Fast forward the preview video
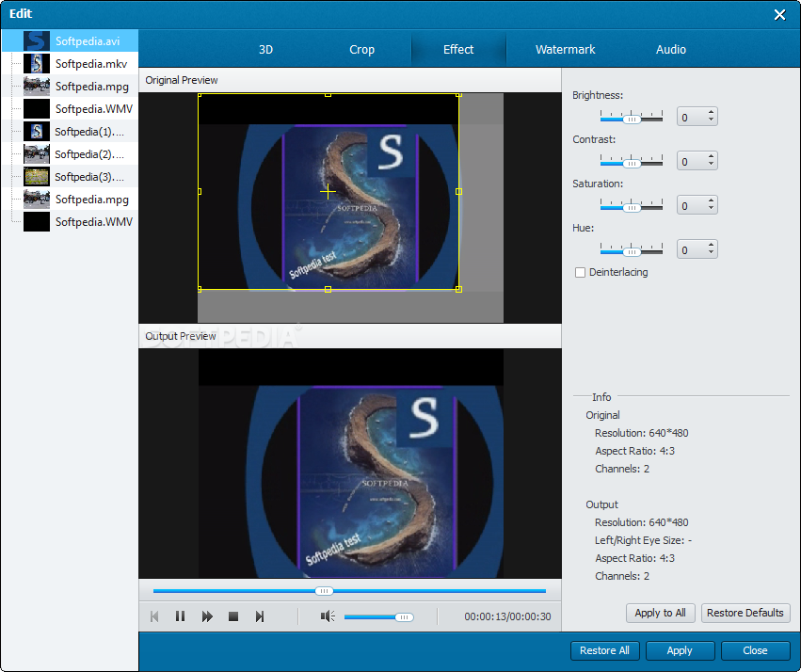The height and width of the screenshot is (672, 801). pos(207,616)
